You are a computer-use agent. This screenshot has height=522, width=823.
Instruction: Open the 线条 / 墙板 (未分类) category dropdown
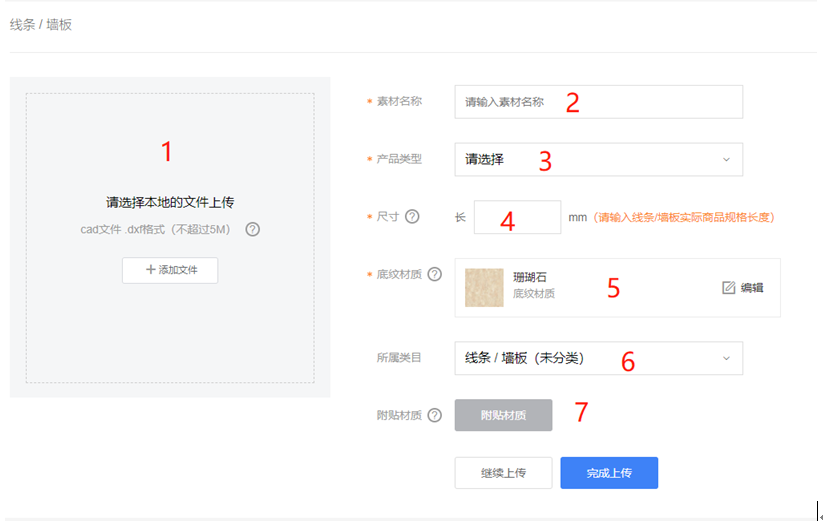point(598,358)
